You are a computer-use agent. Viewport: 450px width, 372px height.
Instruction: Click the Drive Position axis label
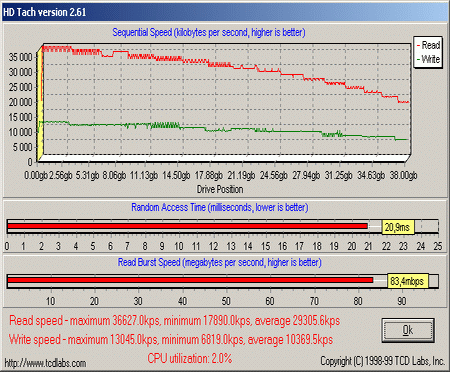[x=220, y=189]
